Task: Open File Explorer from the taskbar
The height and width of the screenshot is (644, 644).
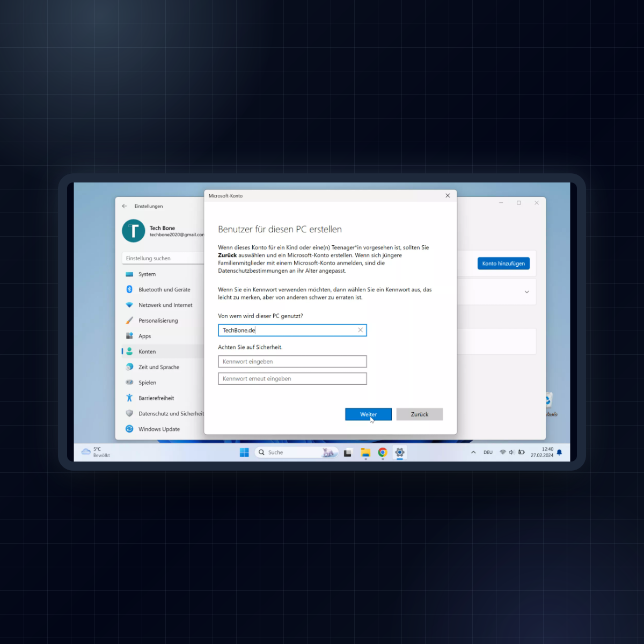Action: click(x=365, y=452)
